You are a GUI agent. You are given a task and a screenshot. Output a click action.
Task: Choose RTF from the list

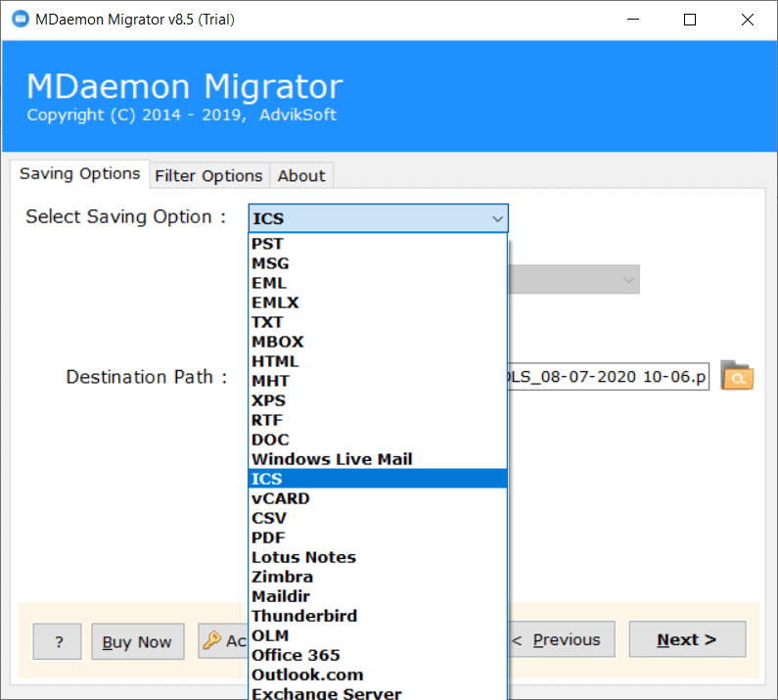pyautogui.click(x=378, y=420)
